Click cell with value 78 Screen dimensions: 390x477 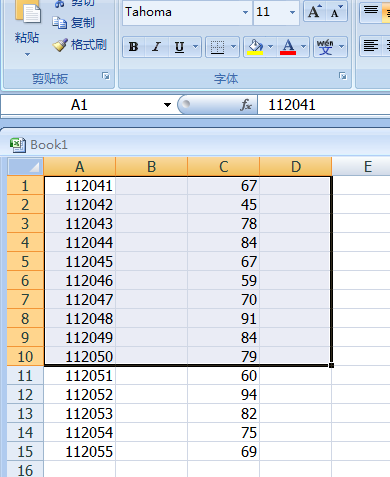click(224, 223)
